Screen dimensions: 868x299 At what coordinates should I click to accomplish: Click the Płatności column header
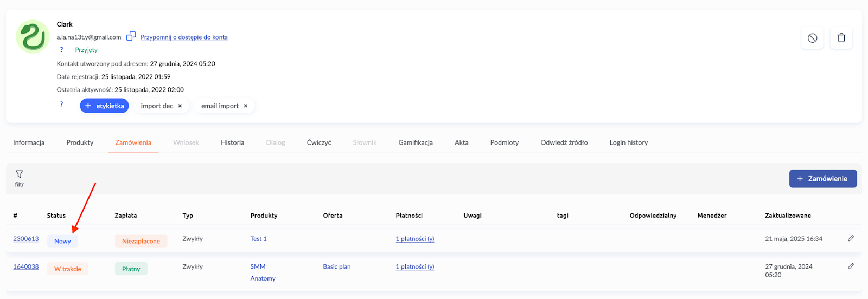pyautogui.click(x=409, y=216)
